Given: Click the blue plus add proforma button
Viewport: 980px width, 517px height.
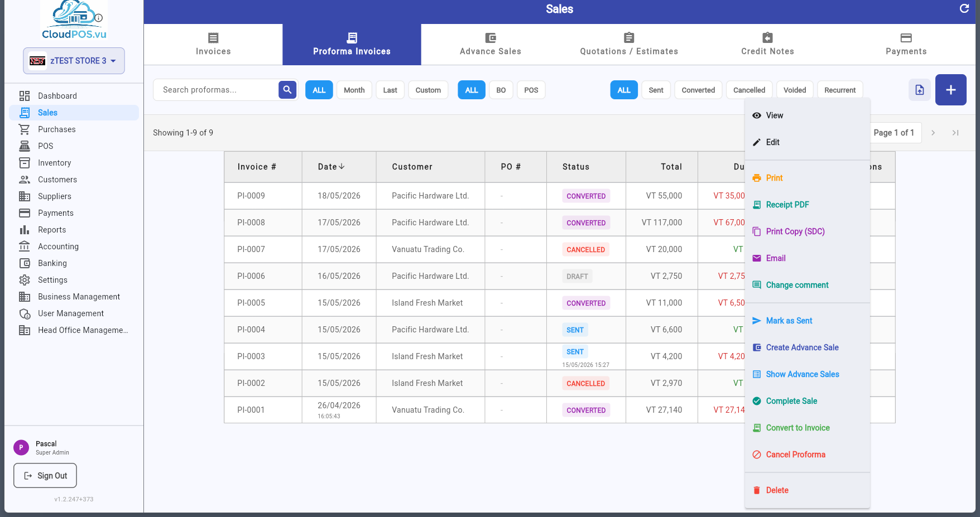Looking at the screenshot, I should [950, 90].
